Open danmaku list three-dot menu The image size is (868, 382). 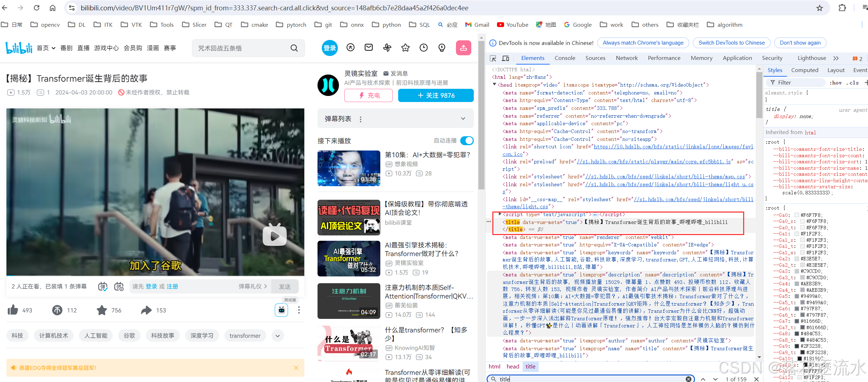pos(361,119)
